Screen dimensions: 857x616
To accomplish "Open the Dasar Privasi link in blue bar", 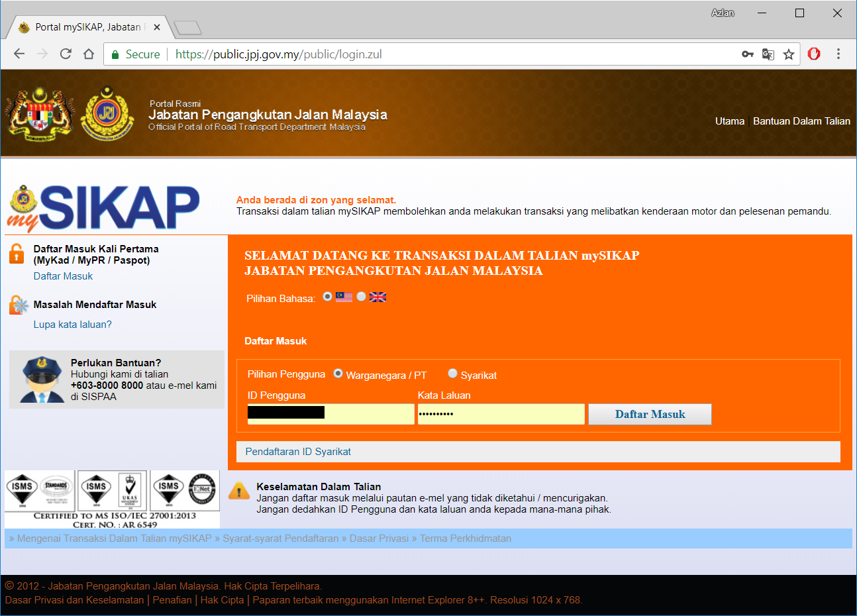I will pyautogui.click(x=379, y=539).
